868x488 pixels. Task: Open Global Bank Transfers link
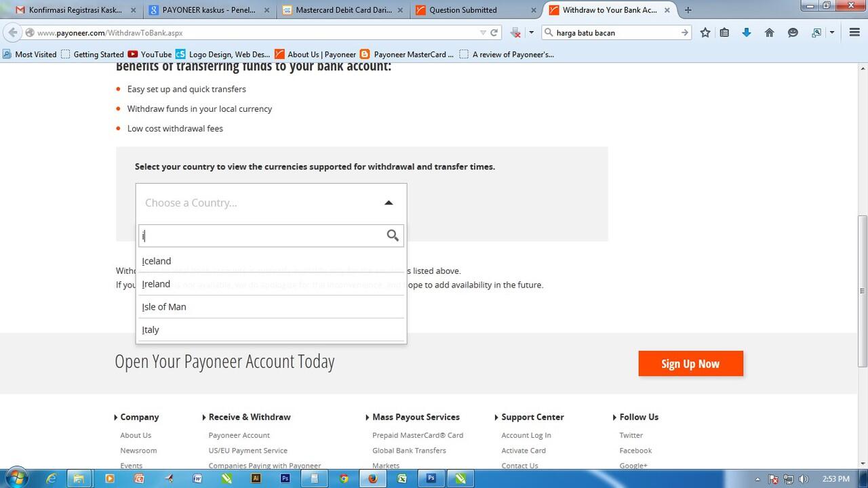(x=409, y=450)
